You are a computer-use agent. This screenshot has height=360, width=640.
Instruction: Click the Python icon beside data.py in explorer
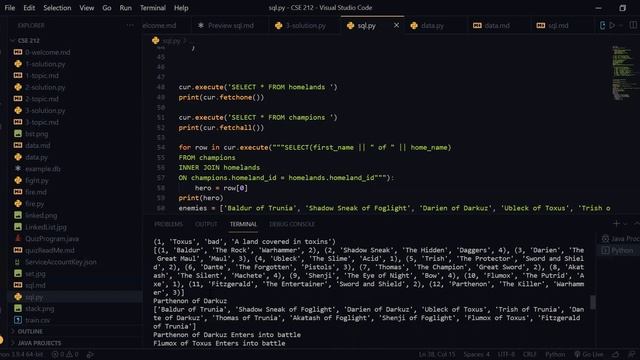click(x=18, y=157)
